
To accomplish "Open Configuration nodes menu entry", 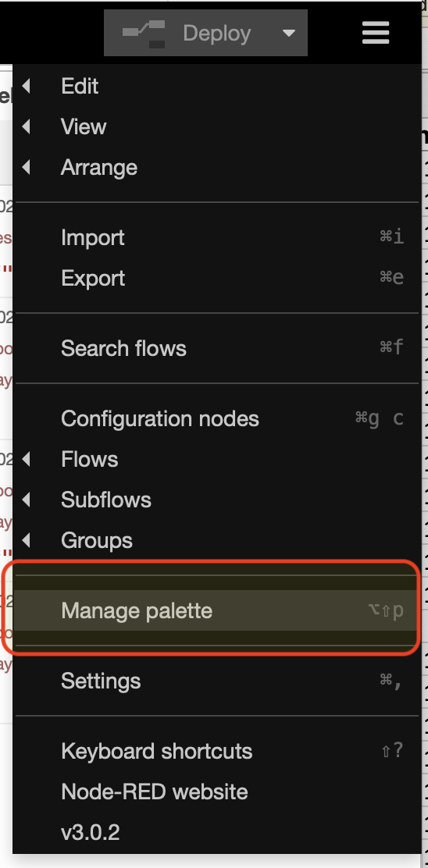I will tap(216, 418).
